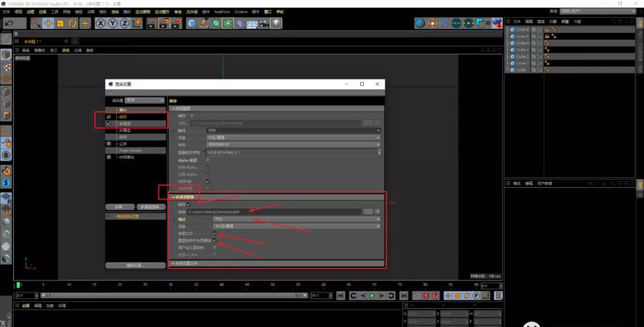Open the 帮助 menu at bar end
Image resolution: width=644 pixels, height=327 pixels.
point(280,12)
